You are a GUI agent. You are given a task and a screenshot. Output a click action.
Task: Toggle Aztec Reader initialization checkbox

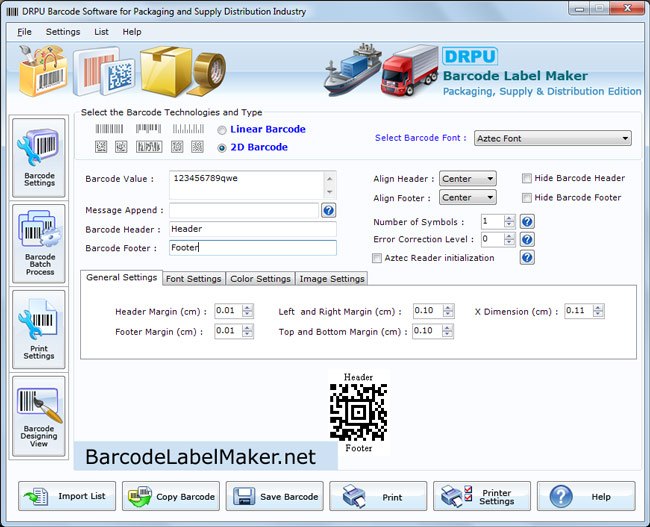pyautogui.click(x=377, y=258)
